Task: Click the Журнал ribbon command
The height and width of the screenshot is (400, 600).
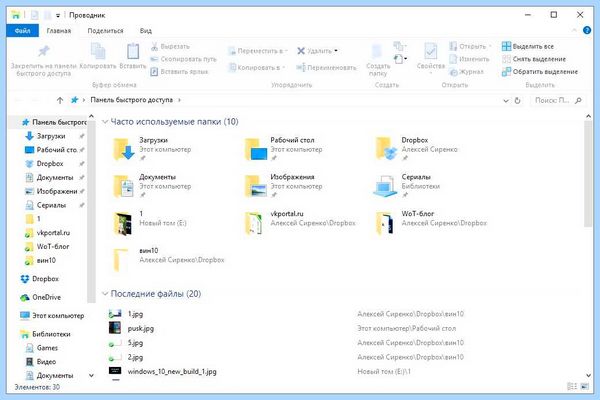Action: click(466, 72)
